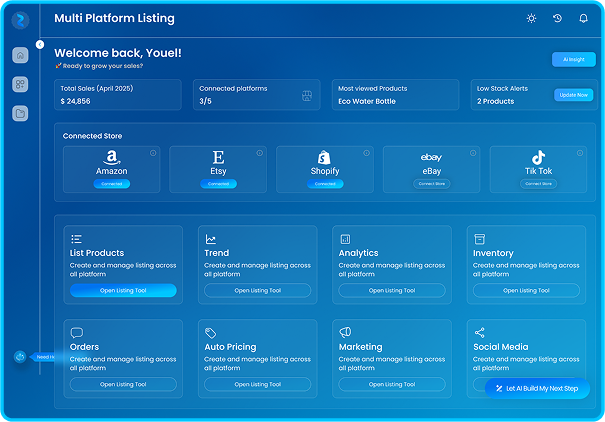Click the AI Insight button
The image size is (605, 422).
(x=573, y=59)
